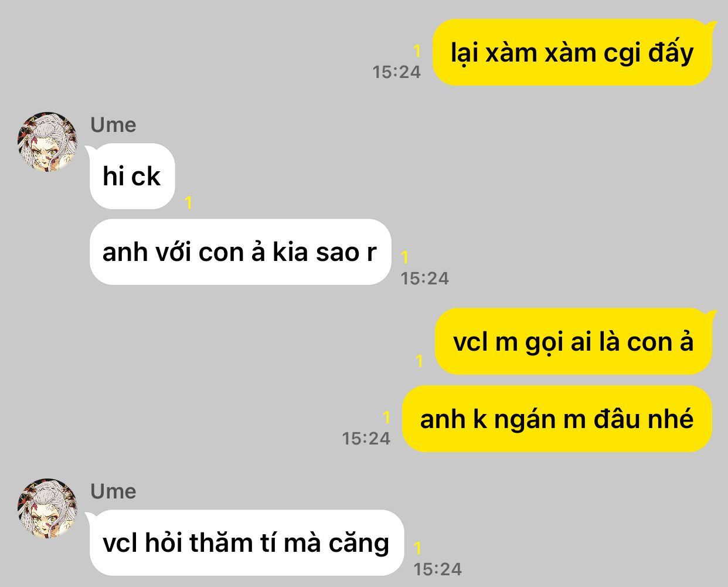728x587 pixels.
Task: Click the Ume sender name above the last message
Action: [x=113, y=491]
